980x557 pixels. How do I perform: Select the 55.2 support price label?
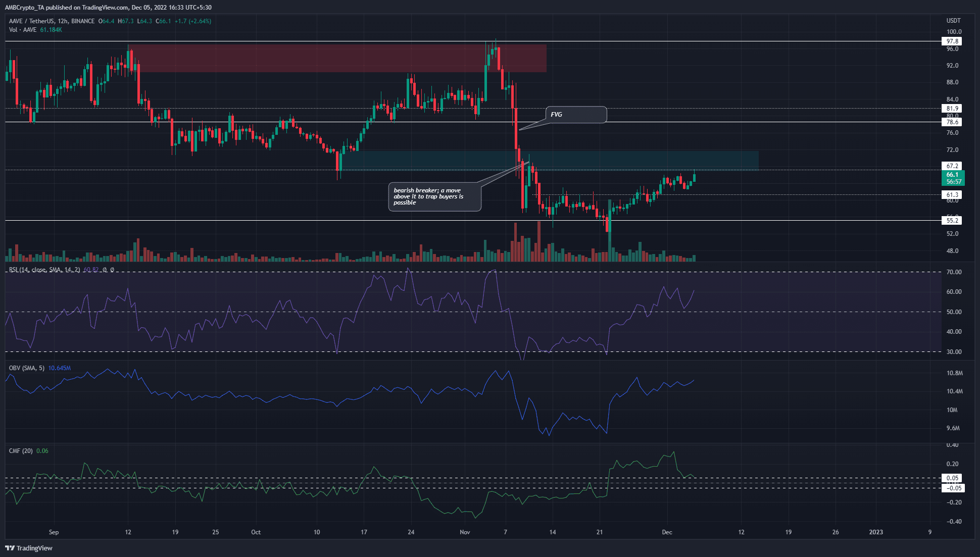(x=952, y=221)
